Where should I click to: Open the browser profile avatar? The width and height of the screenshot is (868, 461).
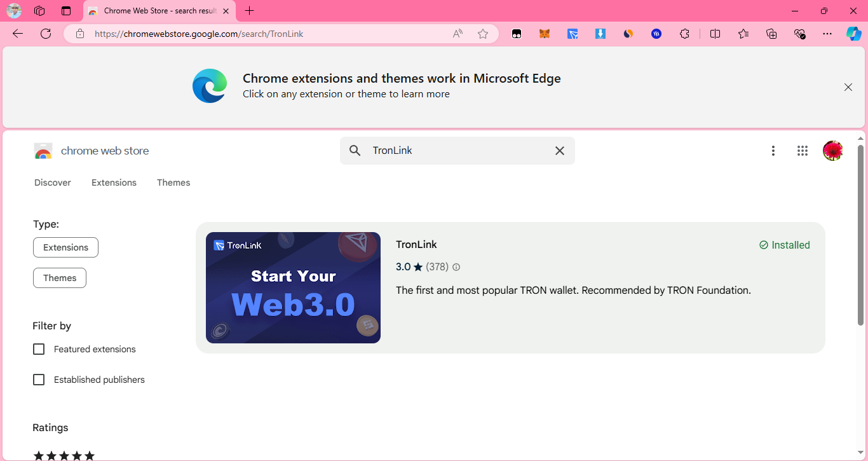[x=14, y=11]
